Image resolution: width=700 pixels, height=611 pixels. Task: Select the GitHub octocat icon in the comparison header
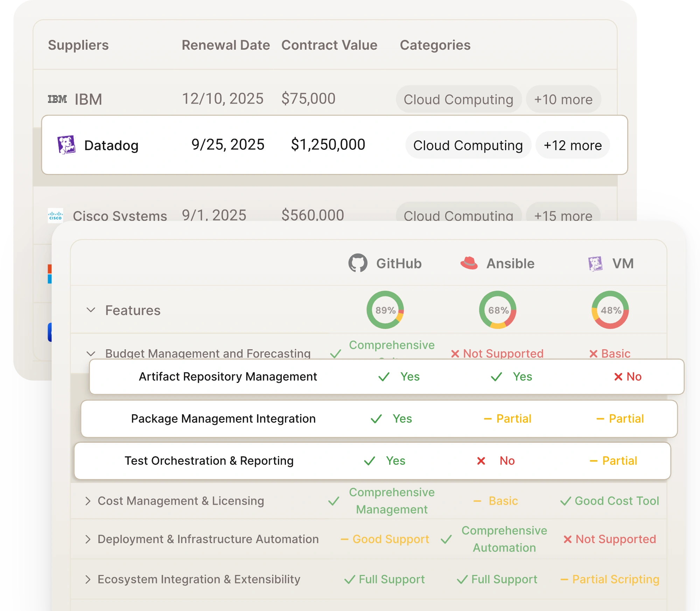(358, 263)
